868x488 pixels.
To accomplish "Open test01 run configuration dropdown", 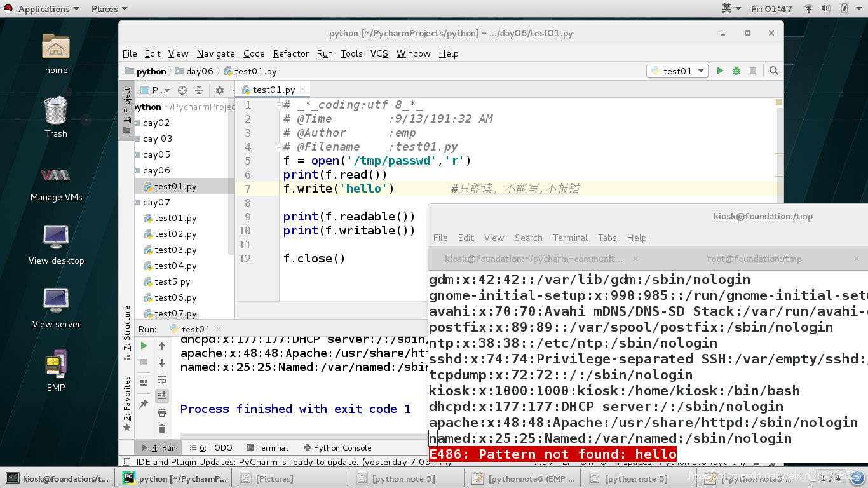I will [x=677, y=71].
